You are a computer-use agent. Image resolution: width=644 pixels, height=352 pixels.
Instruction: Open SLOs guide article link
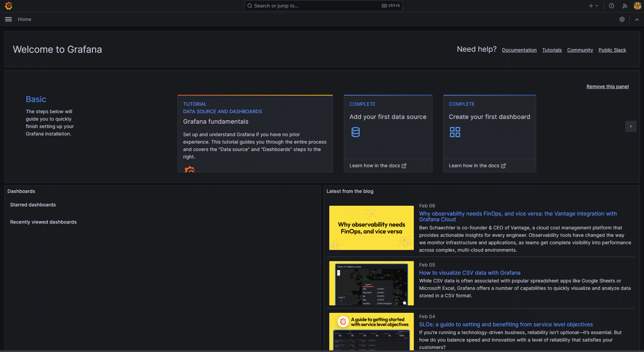point(506,324)
